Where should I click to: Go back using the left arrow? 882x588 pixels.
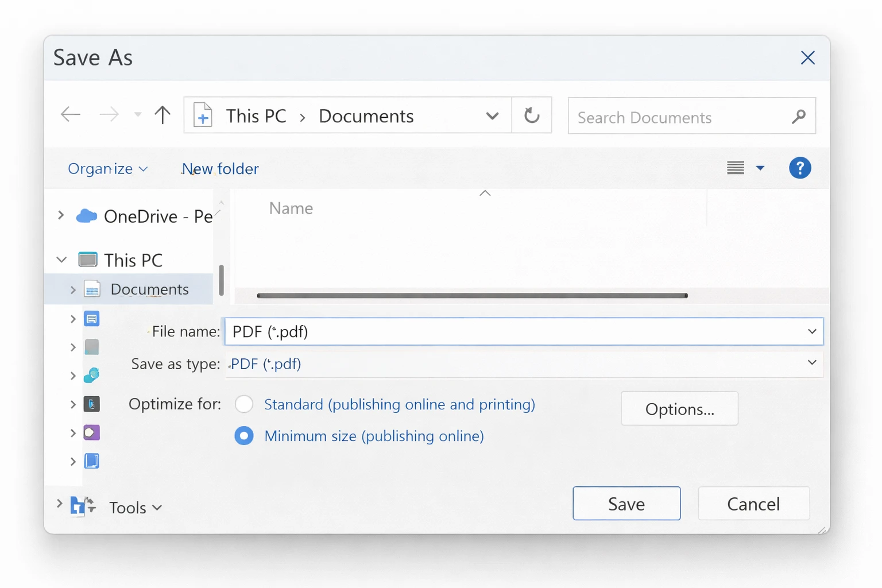pos(71,114)
